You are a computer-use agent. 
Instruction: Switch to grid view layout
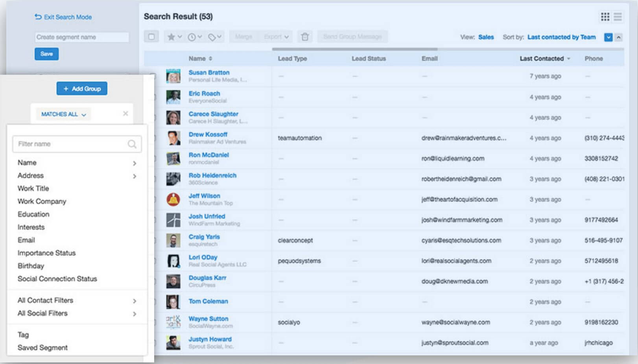pos(605,17)
